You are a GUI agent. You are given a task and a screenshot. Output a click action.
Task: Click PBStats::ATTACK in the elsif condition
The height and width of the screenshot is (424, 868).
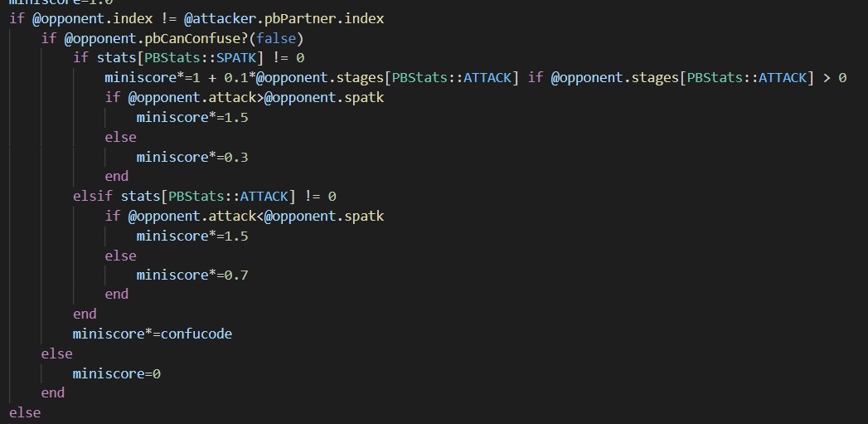(228, 196)
